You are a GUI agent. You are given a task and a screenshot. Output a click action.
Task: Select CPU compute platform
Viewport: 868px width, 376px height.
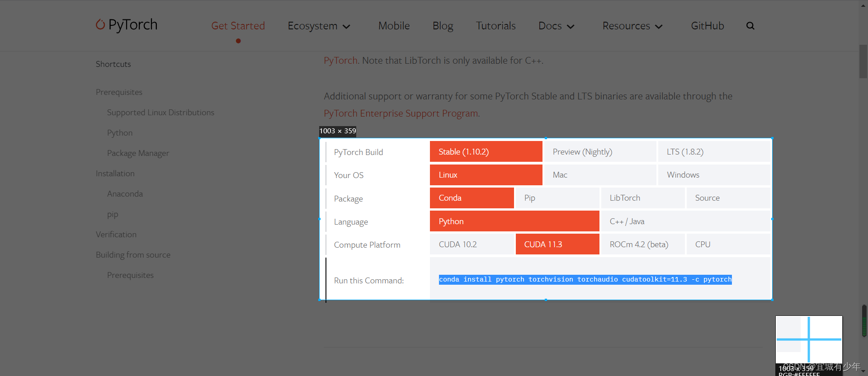click(x=728, y=244)
